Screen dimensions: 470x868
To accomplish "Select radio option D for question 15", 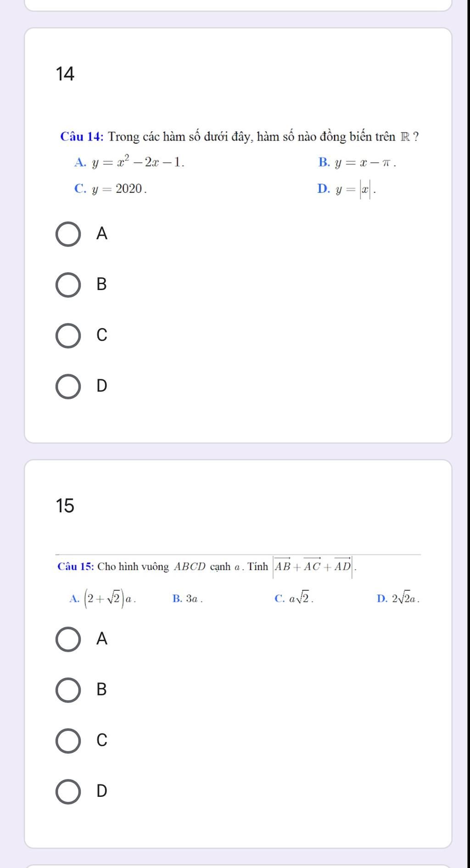I will [68, 791].
